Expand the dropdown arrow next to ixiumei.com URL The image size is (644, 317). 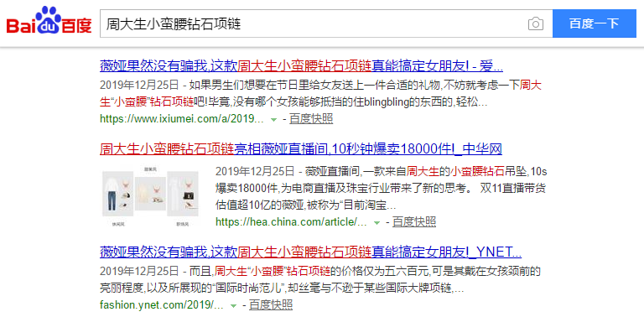pyautogui.click(x=273, y=119)
